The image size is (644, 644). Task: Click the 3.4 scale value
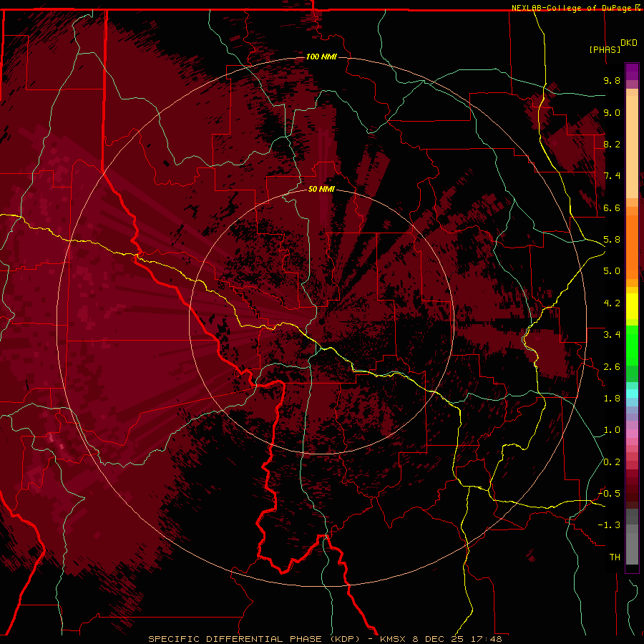(612, 335)
